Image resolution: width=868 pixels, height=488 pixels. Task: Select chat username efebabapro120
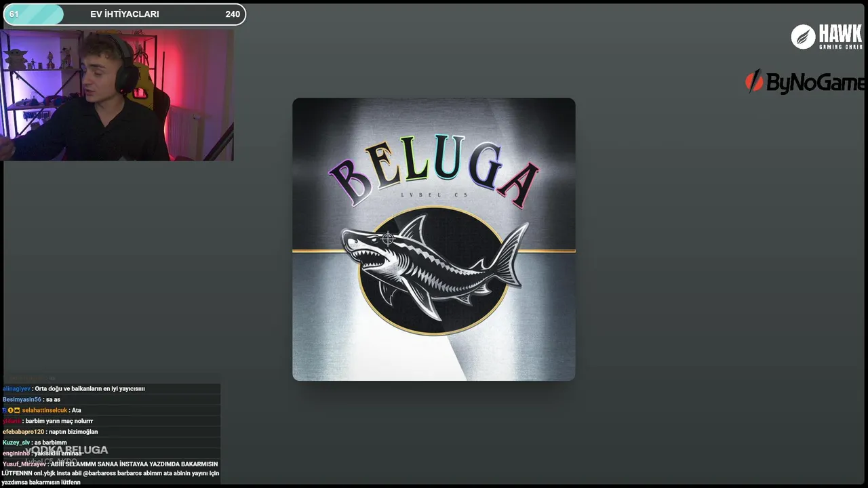[23, 432]
